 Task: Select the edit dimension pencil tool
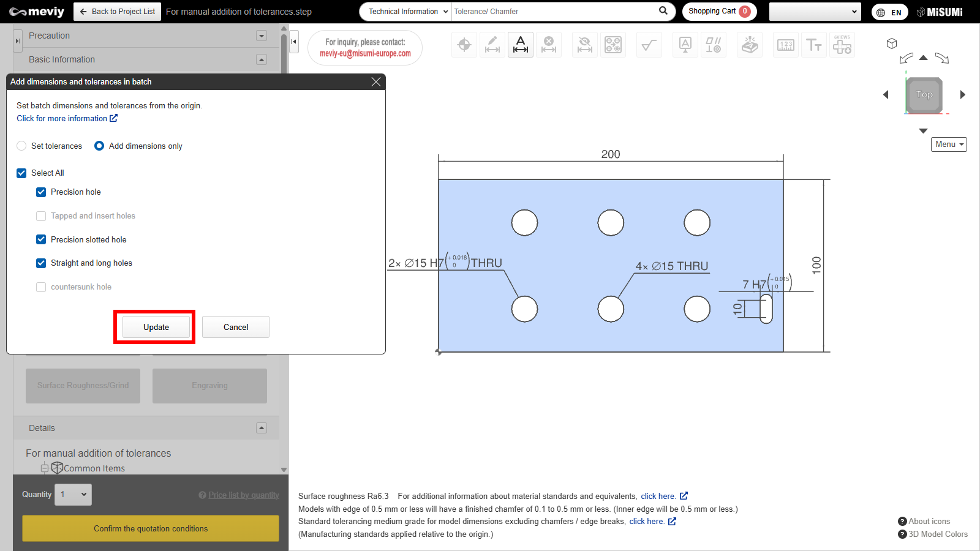coord(492,45)
